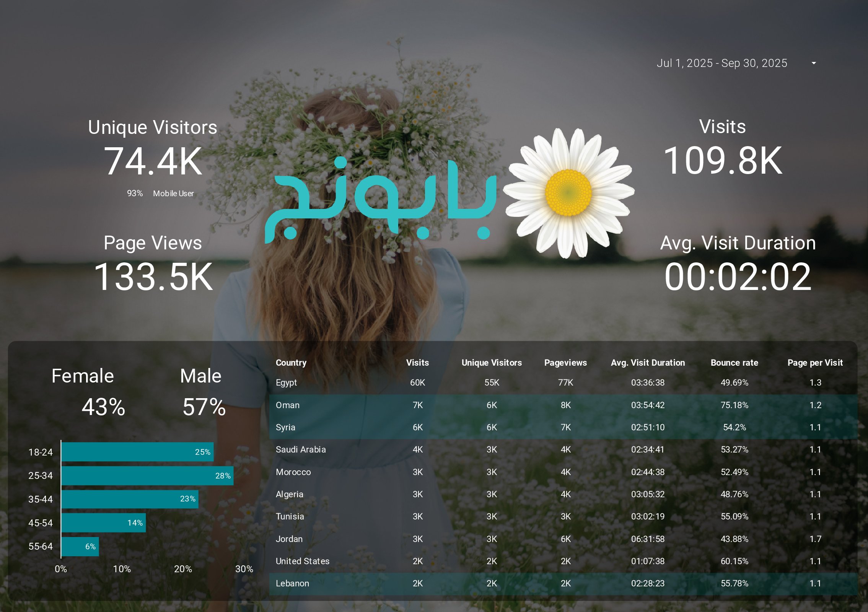Select the Lebanon table row
868x612 pixels.
[292, 583]
